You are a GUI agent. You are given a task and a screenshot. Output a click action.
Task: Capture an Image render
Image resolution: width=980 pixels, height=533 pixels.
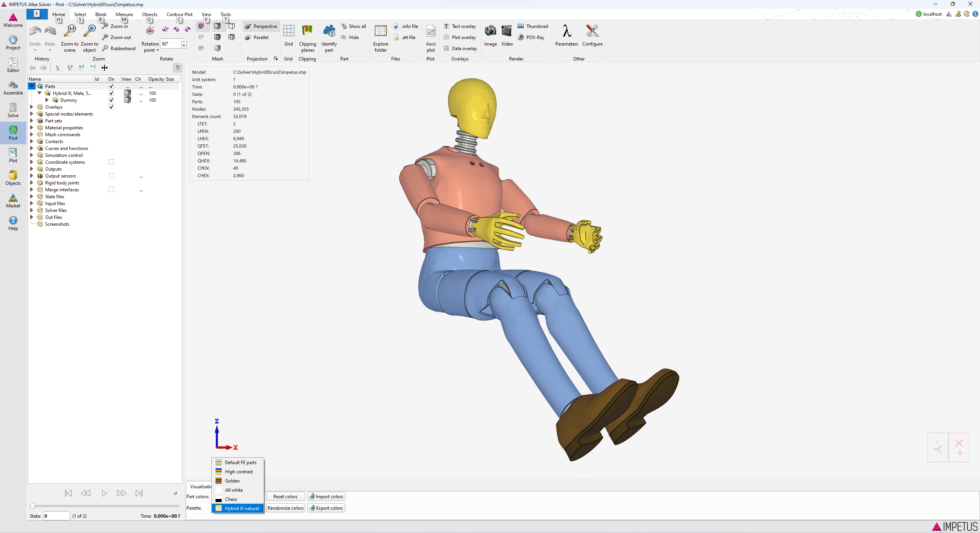490,36
